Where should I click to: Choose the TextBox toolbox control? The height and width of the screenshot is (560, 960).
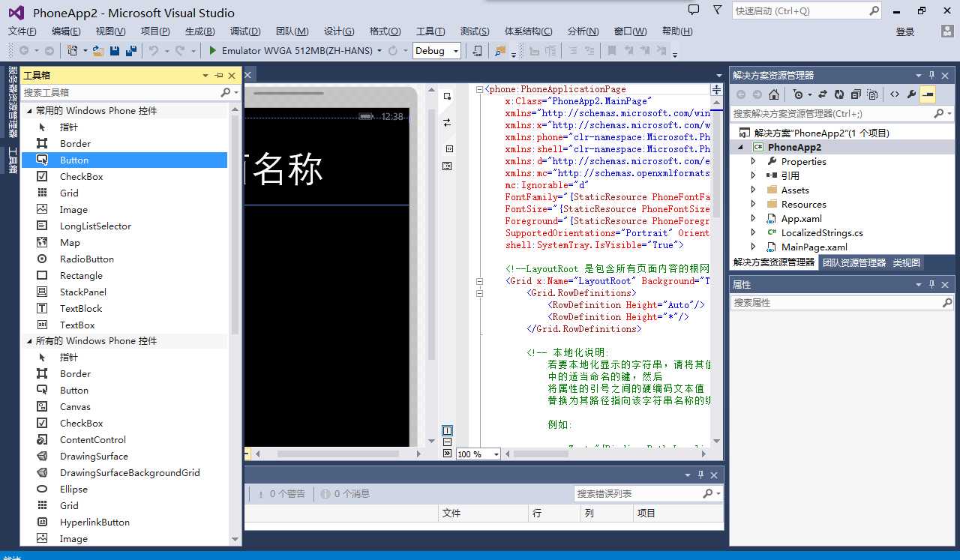(124, 325)
